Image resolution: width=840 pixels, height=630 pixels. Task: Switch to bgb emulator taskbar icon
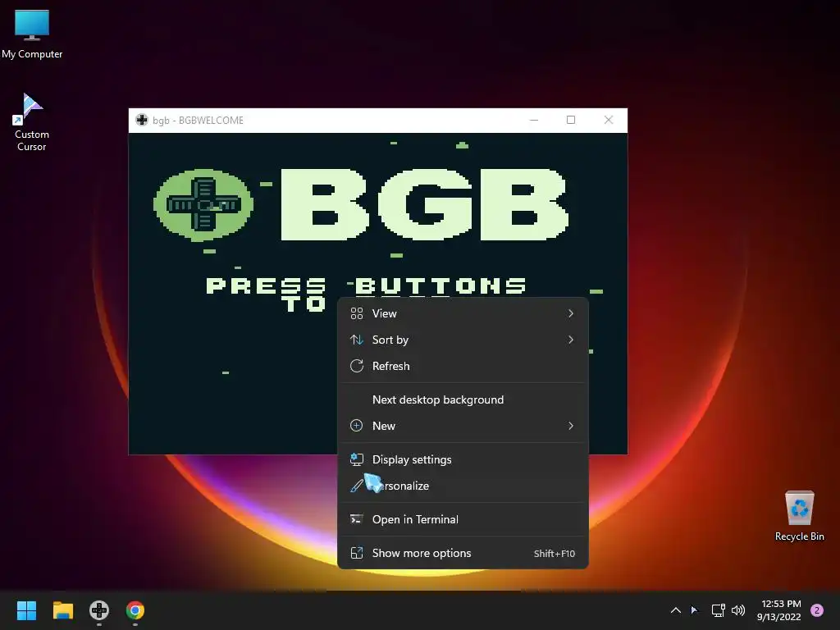point(99,610)
